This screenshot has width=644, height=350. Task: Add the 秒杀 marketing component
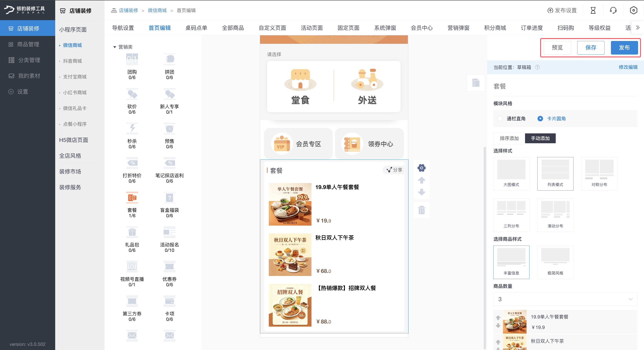pos(132,136)
